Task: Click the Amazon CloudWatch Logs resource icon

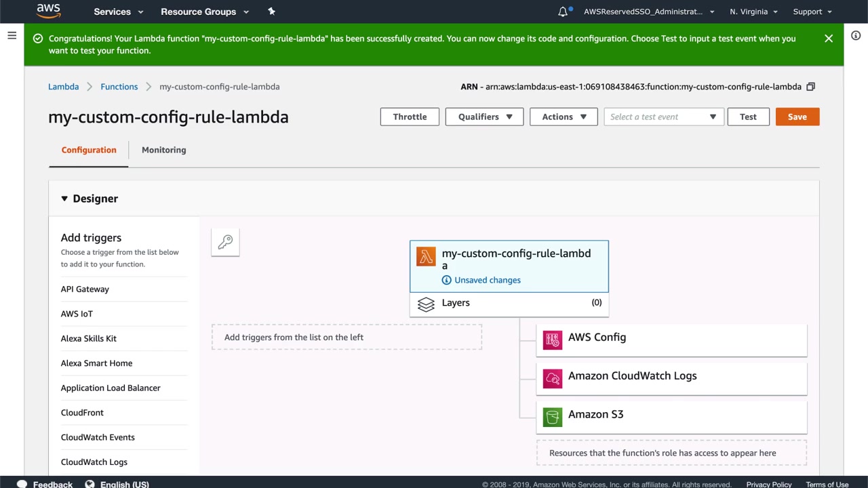Action: pos(553,378)
